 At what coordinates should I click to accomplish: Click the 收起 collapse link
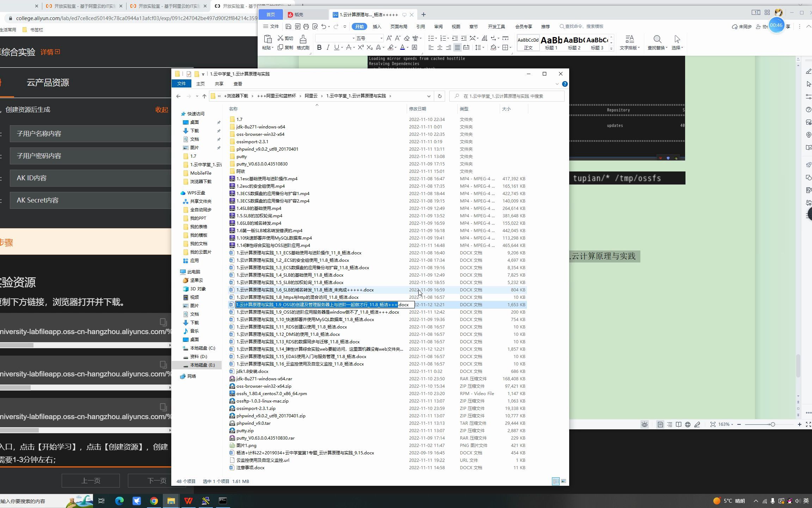[162, 110]
